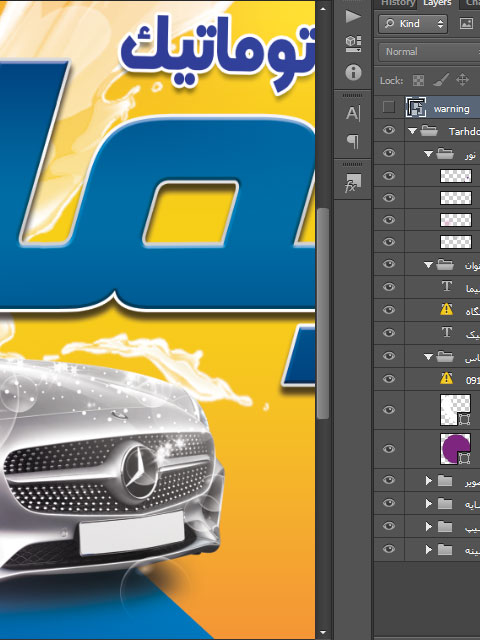Screen dimensions: 480x640
Task: Collapse the Tarhdo group folder
Action: point(412,131)
